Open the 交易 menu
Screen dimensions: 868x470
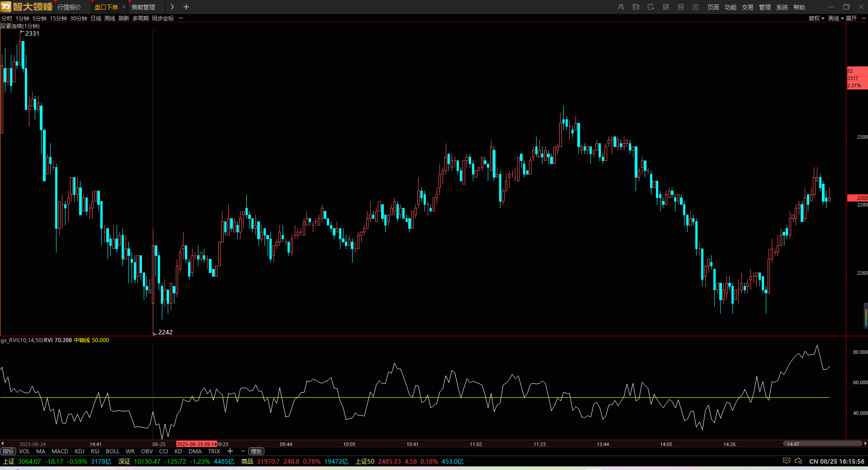point(748,7)
